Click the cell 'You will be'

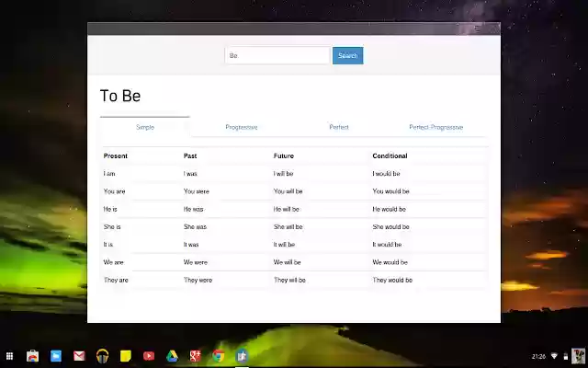click(x=288, y=191)
